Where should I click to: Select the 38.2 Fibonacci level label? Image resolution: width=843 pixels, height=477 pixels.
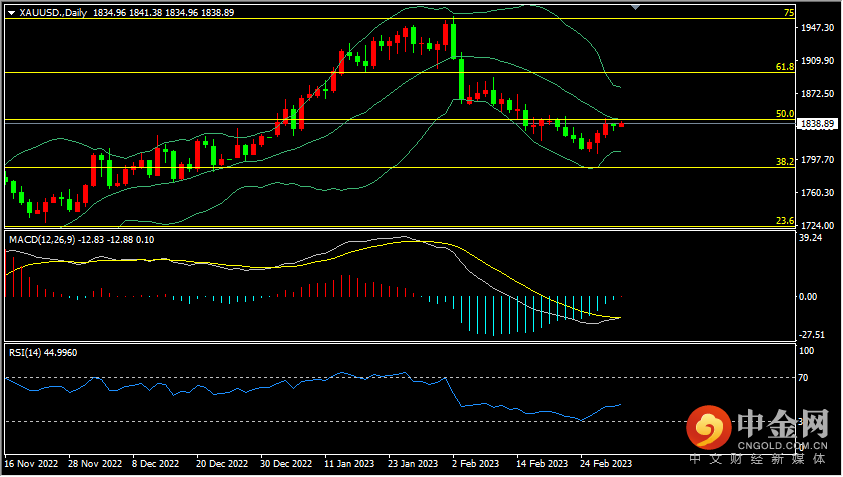coord(785,161)
